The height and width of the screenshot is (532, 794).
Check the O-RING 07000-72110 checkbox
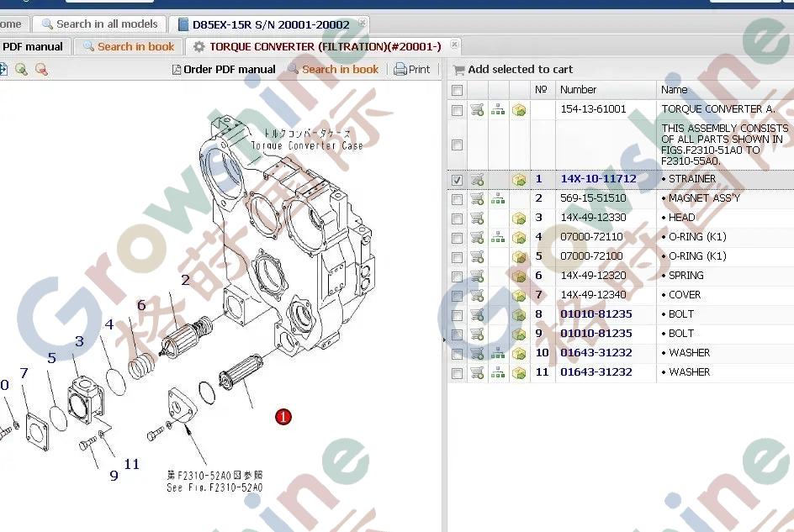pos(457,237)
